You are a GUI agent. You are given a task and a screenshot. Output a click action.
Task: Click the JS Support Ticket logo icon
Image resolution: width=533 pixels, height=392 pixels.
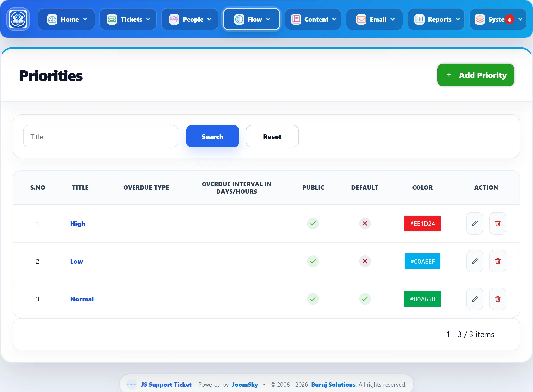point(18,19)
